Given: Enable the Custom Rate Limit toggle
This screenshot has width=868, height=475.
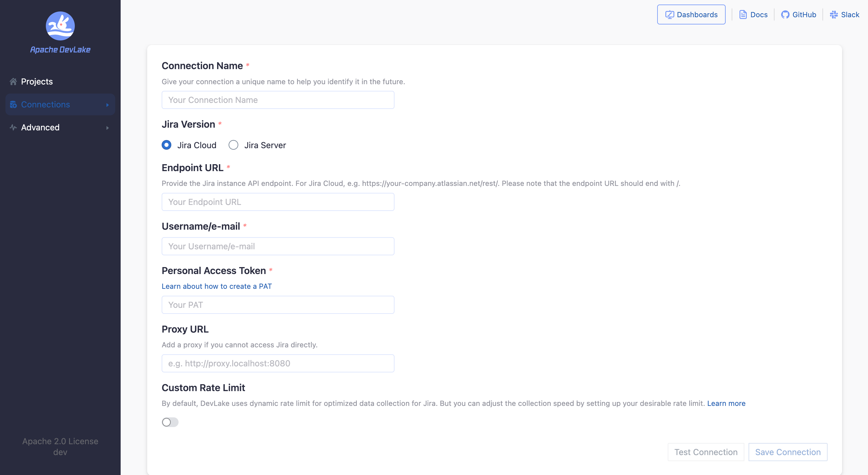Looking at the screenshot, I should 170,422.
